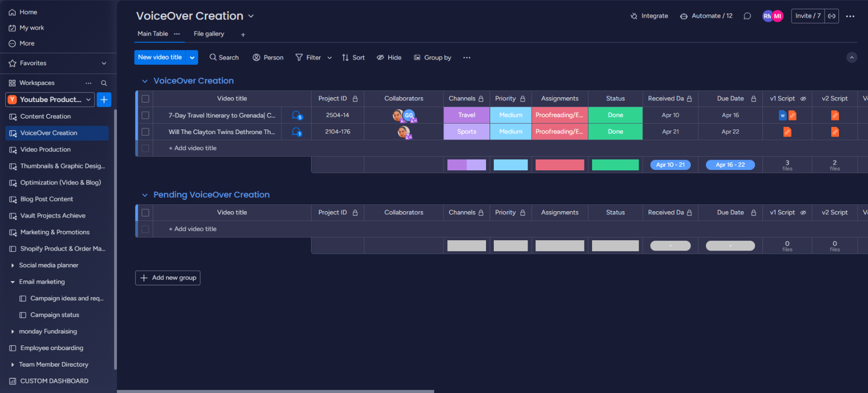The height and width of the screenshot is (393, 868).
Task: Click the green Done status of Travel row
Action: pos(615,115)
